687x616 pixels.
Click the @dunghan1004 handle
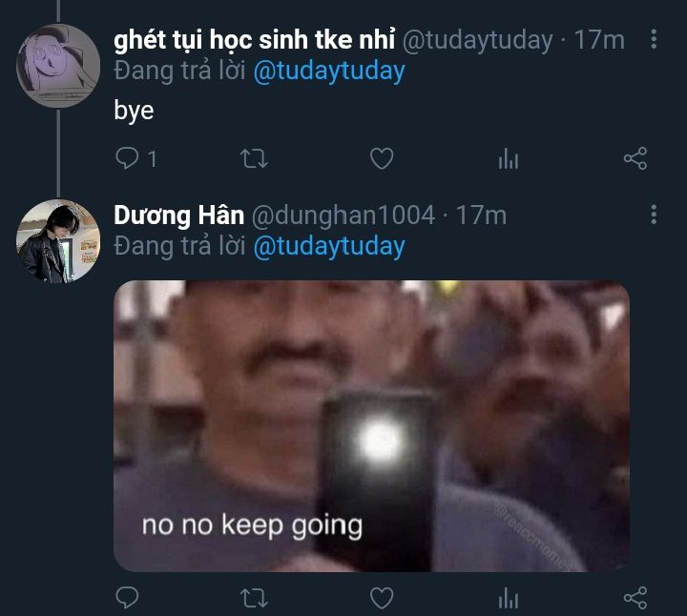pos(343,216)
